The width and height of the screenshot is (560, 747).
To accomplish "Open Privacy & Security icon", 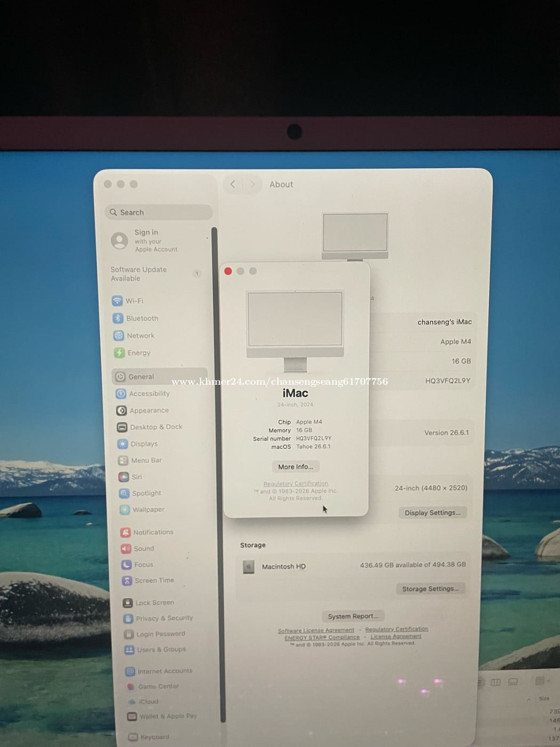I will (x=128, y=618).
